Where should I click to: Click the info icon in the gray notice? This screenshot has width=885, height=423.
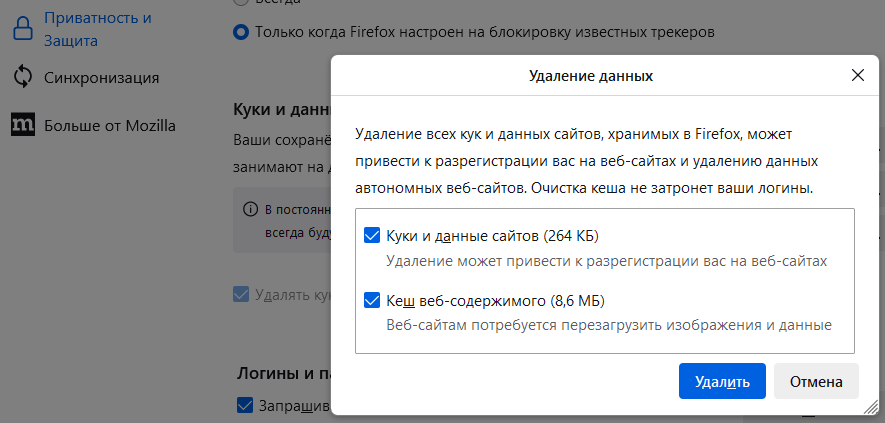(249, 210)
